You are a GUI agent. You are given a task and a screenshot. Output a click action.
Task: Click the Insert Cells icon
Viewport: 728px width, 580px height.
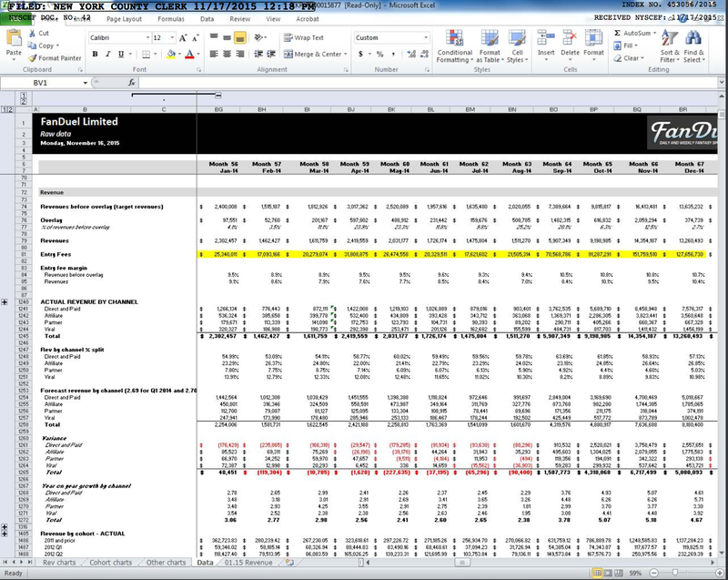pos(546,38)
